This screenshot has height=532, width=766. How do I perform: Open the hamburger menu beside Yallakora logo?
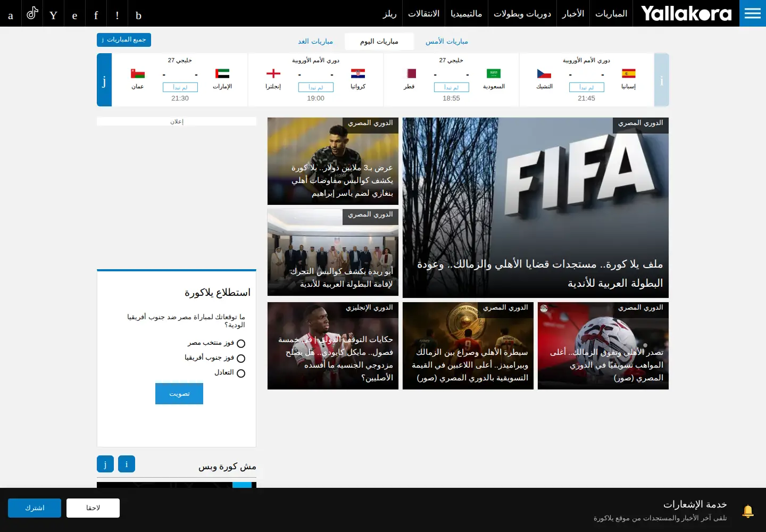coord(753,13)
